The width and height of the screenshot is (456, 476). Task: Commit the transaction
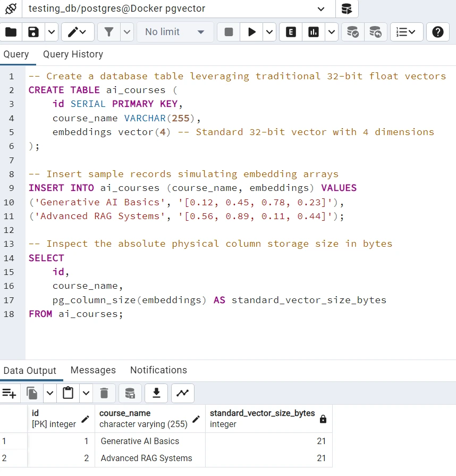coord(352,32)
